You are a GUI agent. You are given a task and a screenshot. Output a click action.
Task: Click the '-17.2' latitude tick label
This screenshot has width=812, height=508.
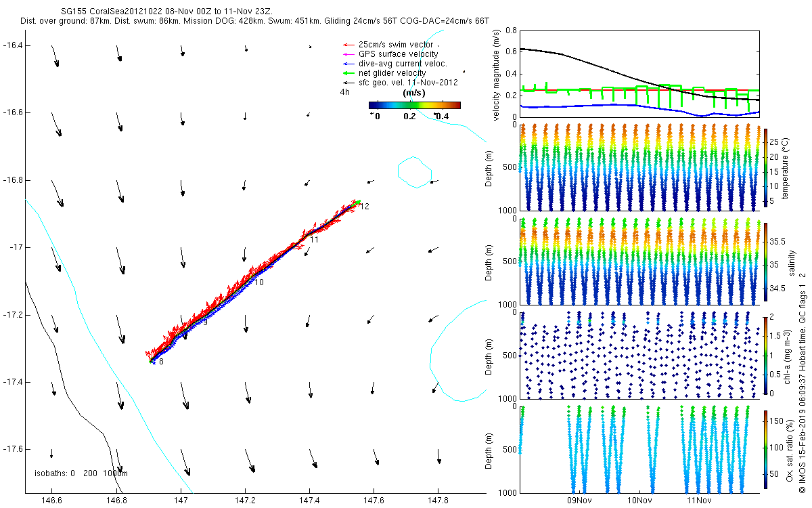pyautogui.click(x=13, y=316)
